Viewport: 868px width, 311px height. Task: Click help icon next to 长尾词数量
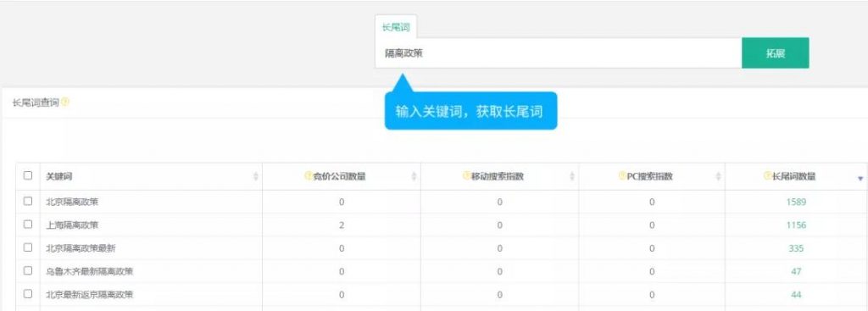[767, 176]
